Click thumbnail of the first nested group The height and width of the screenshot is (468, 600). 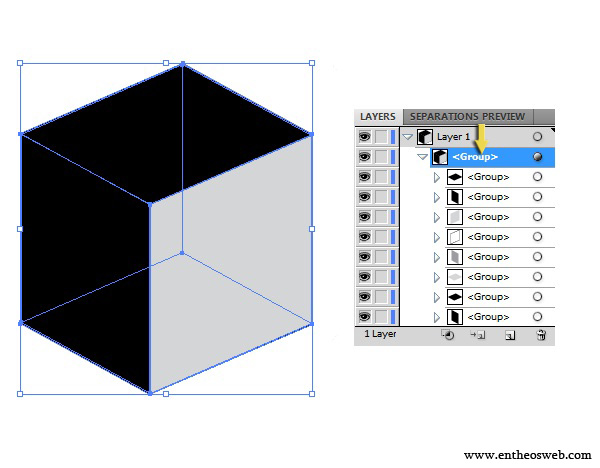click(454, 177)
